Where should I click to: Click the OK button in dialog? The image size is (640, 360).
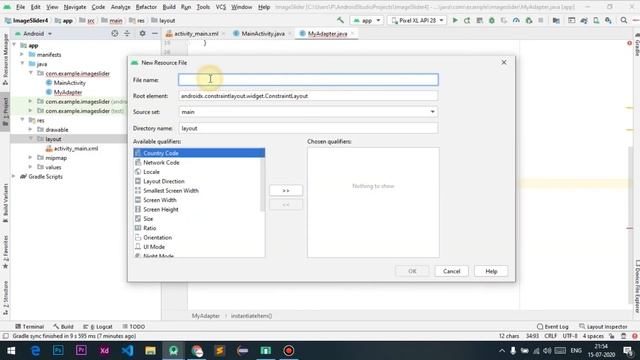tap(412, 271)
